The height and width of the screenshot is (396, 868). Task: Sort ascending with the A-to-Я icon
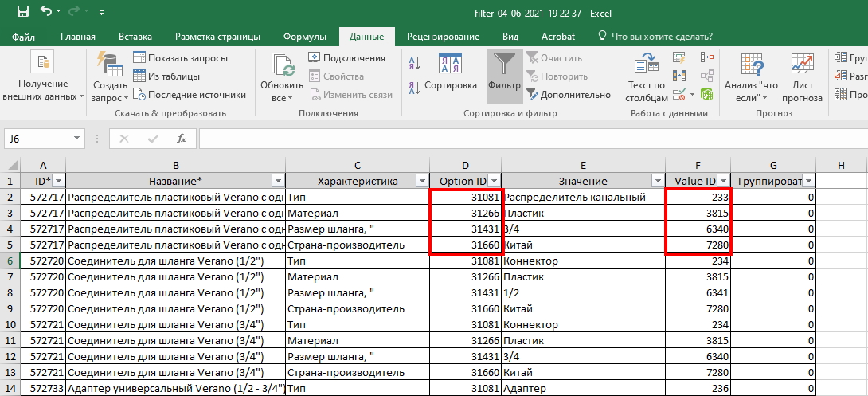point(414,65)
